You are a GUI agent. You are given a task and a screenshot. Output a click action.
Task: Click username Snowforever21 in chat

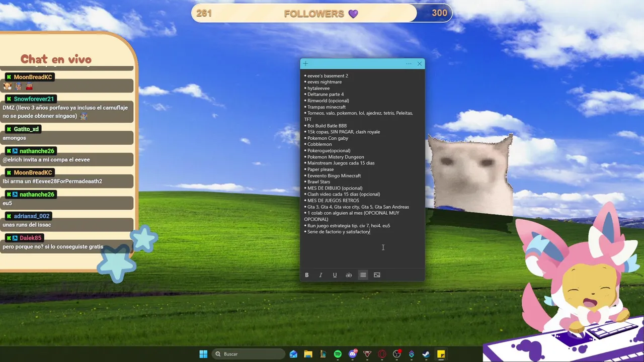point(34,99)
